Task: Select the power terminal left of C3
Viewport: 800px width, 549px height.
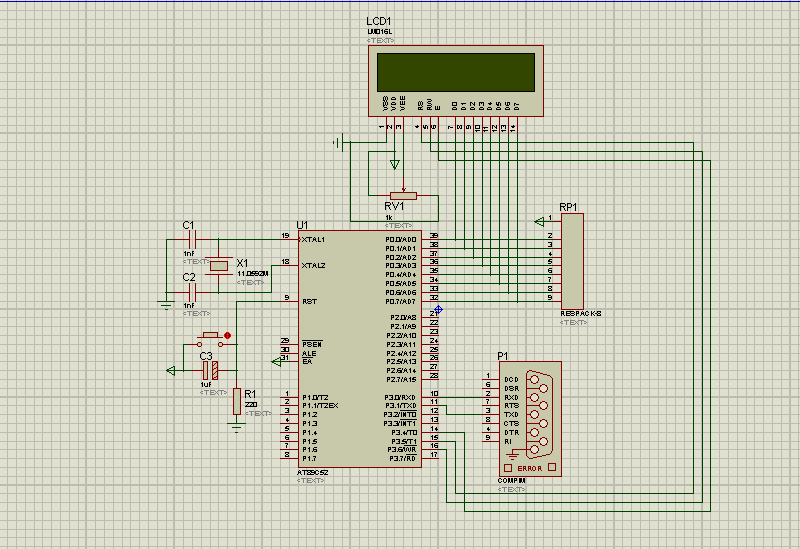Action: click(x=171, y=370)
